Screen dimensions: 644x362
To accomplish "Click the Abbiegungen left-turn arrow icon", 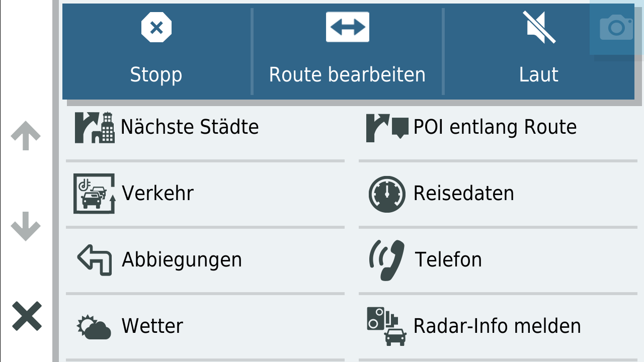I will click(x=95, y=260).
